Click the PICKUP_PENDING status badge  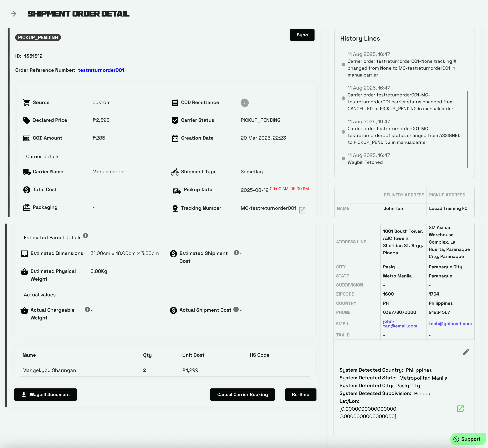(x=38, y=37)
